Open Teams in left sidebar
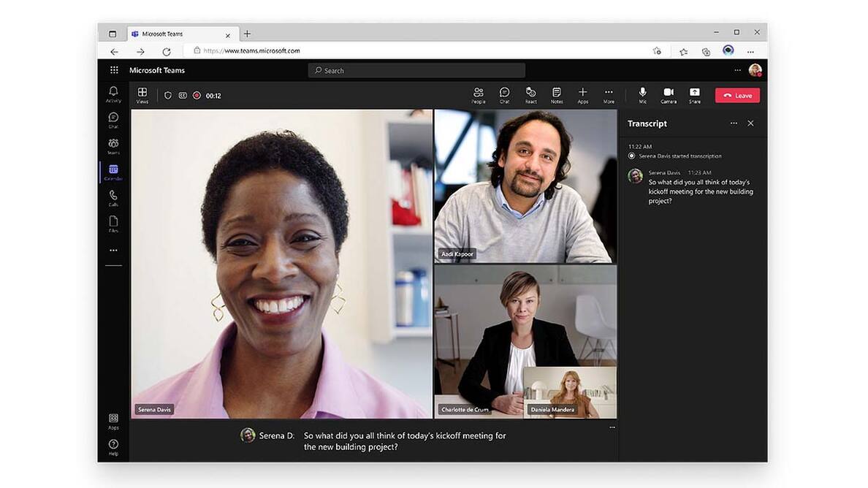Viewport: 868px width, 488px height. pos(113,145)
